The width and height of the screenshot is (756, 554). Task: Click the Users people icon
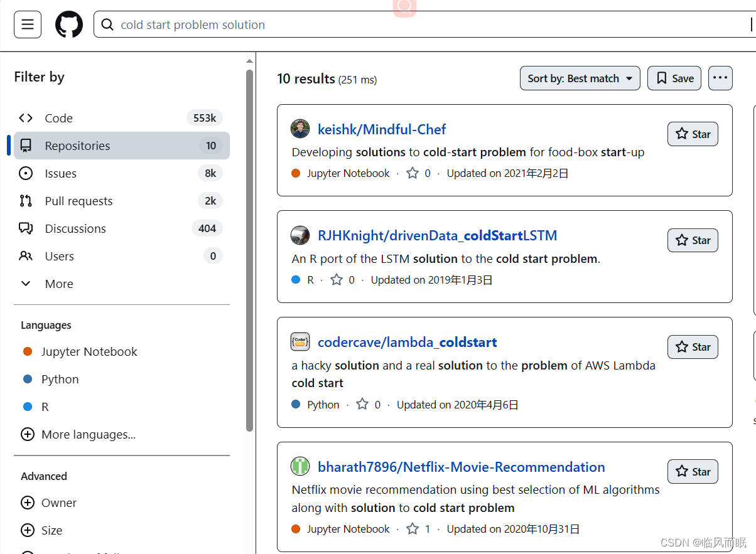[x=26, y=256]
